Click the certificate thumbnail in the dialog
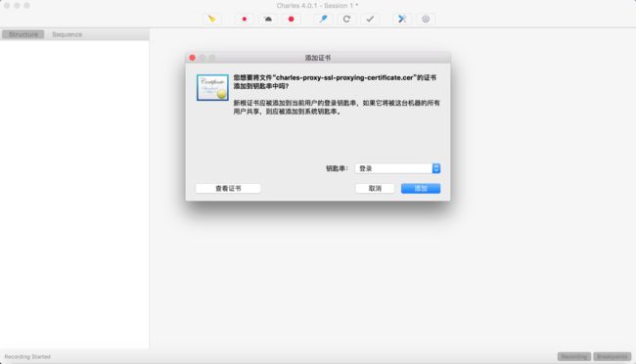636x364 pixels. pos(212,87)
